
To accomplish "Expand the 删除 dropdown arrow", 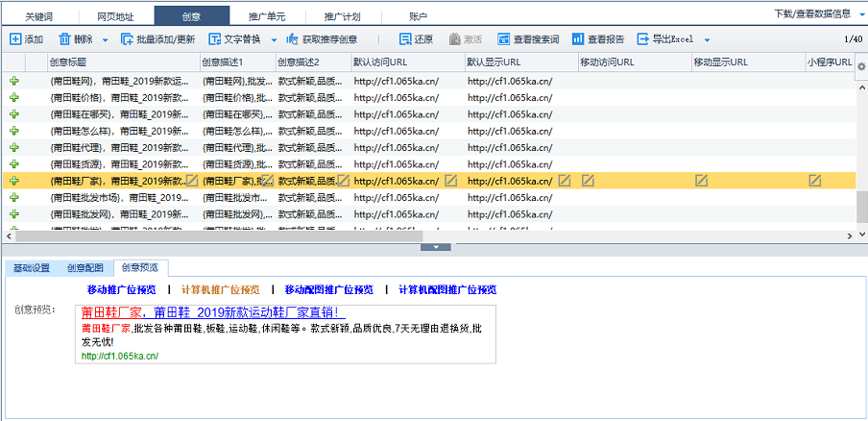I will tap(105, 40).
